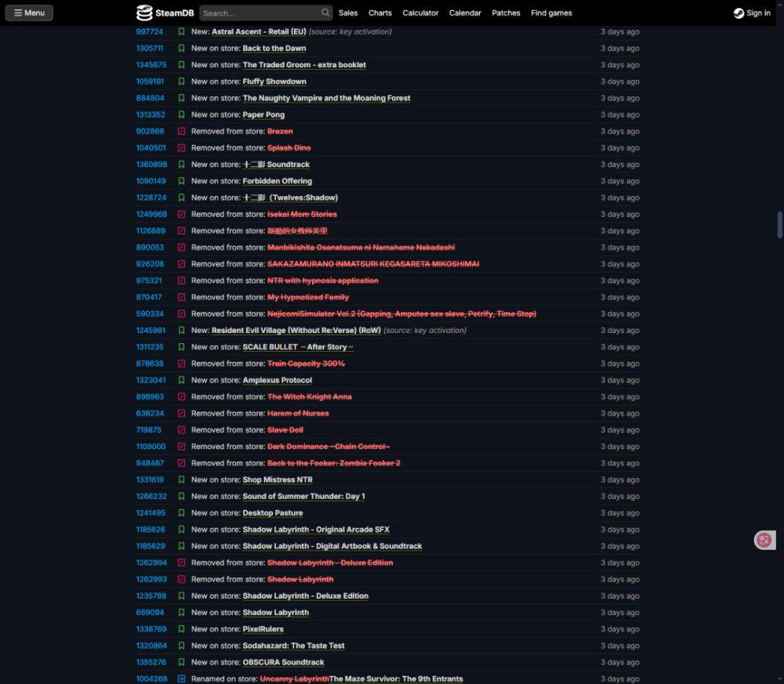This screenshot has width=784, height=684.
Task: Open app ID 1185629
Action: [x=151, y=546]
